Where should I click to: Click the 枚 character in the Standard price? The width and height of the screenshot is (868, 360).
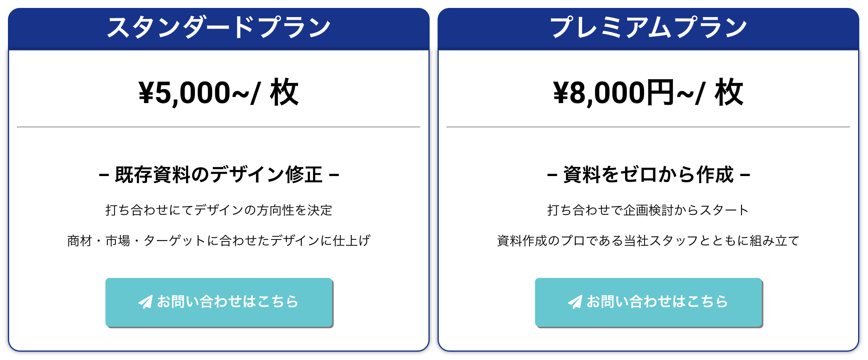(x=284, y=93)
